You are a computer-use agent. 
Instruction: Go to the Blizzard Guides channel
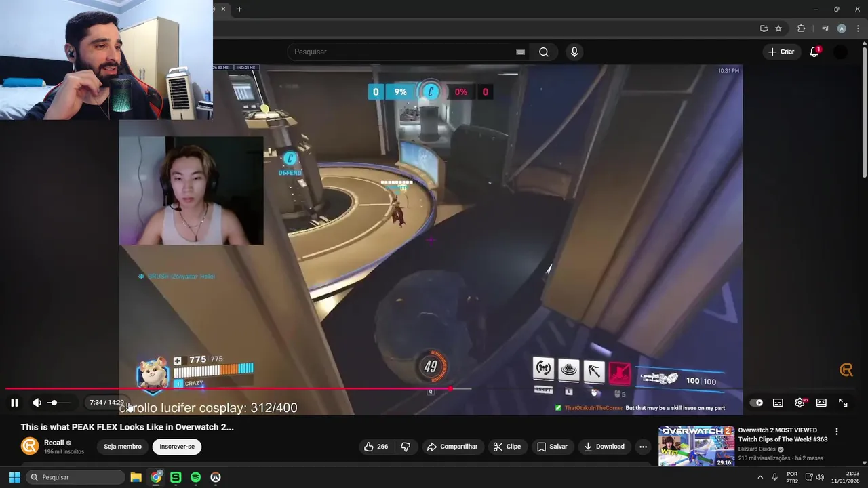tap(757, 449)
